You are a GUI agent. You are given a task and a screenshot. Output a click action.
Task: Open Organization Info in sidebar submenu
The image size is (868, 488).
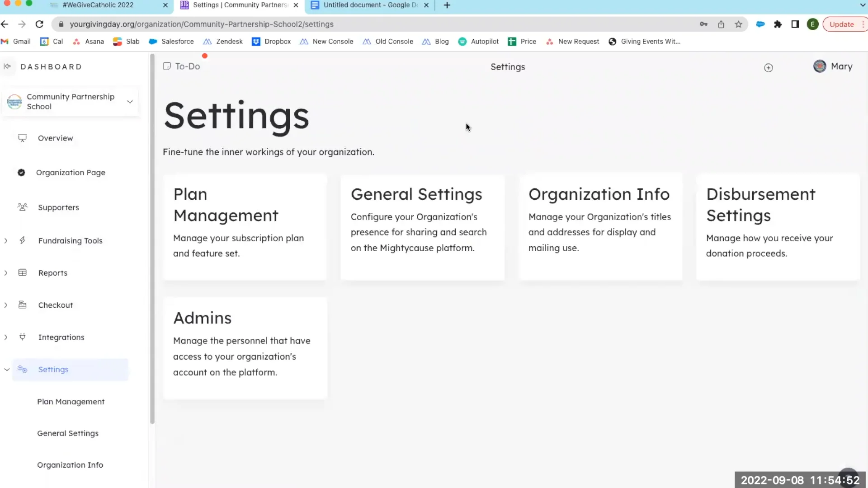click(x=70, y=465)
